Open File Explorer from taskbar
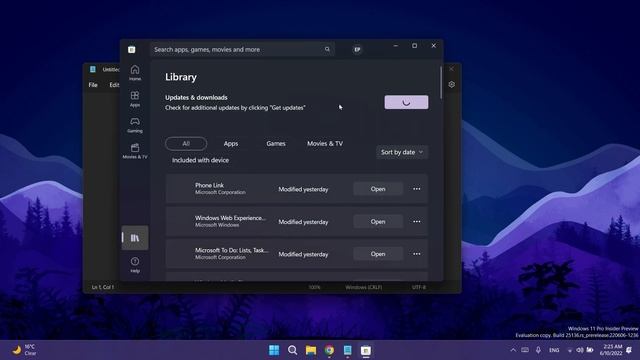The height and width of the screenshot is (360, 640). point(311,350)
